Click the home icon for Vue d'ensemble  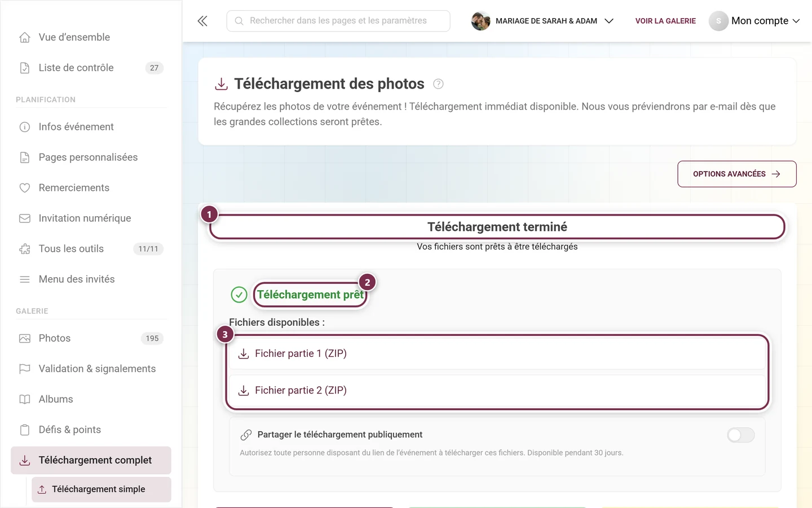click(25, 37)
